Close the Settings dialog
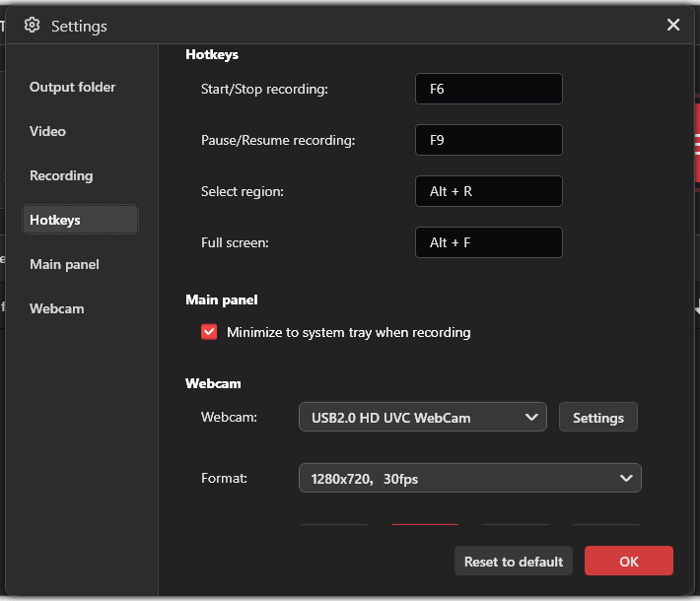 673,25
